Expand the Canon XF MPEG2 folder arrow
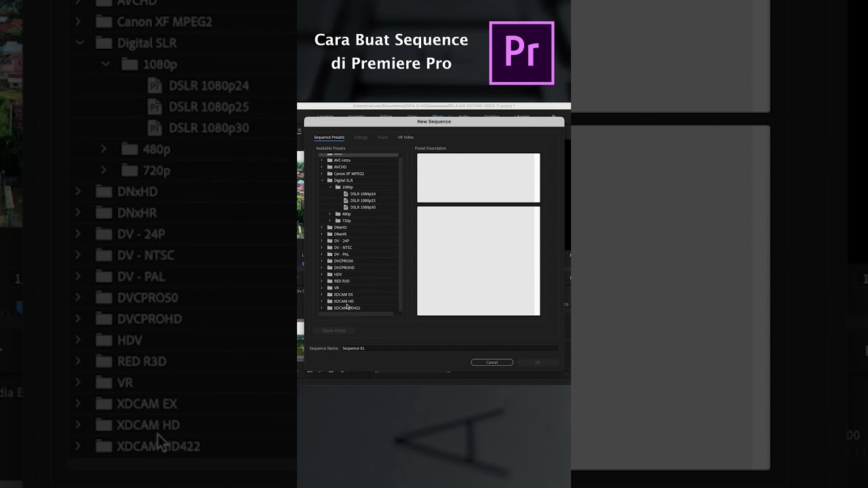 click(321, 174)
